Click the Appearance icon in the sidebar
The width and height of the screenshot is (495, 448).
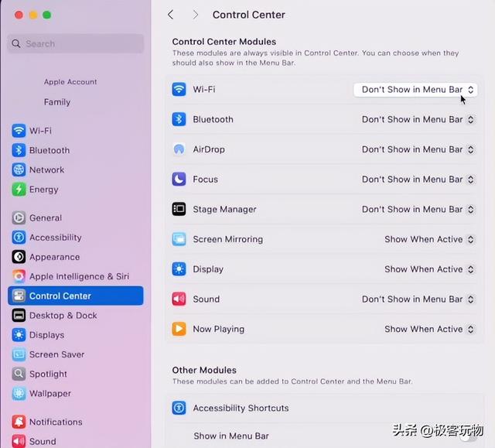(x=19, y=257)
